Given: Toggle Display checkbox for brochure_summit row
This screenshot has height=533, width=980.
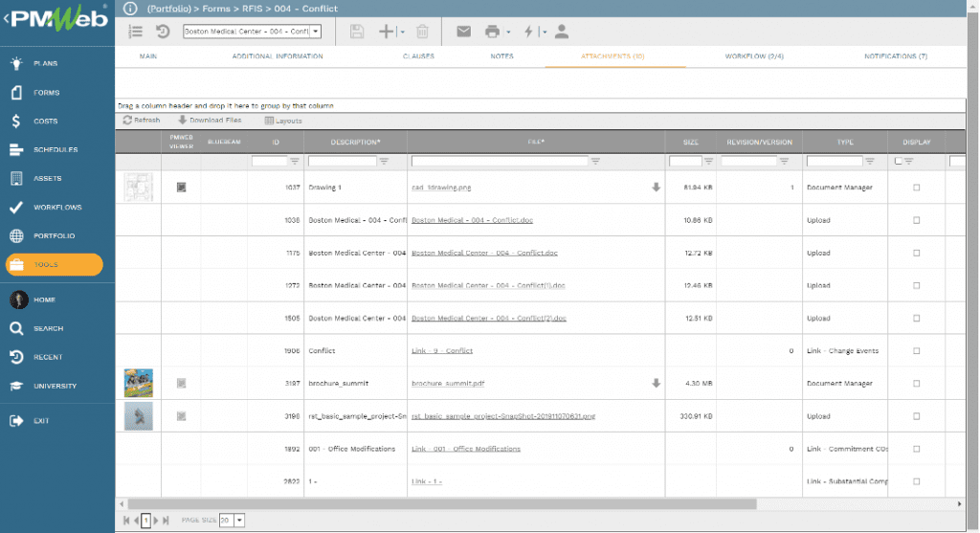Looking at the screenshot, I should [x=916, y=384].
